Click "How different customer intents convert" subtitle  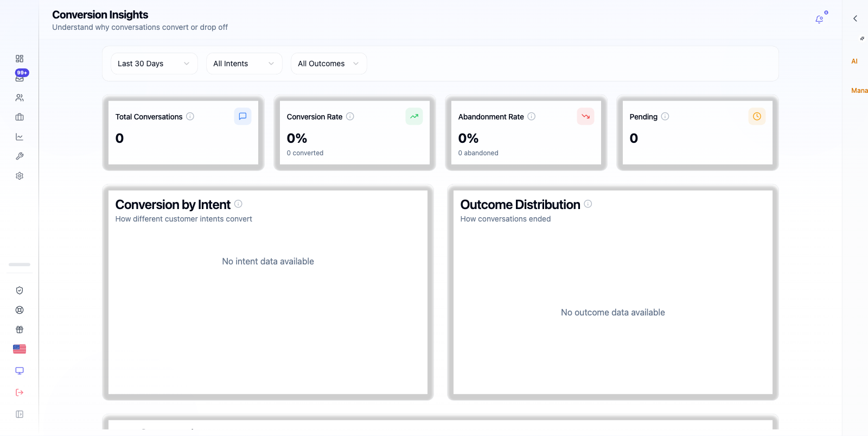tap(184, 219)
